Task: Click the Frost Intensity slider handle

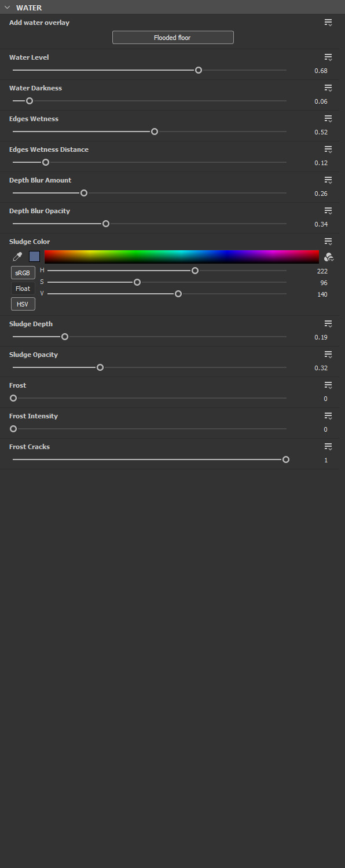Action: click(x=13, y=429)
